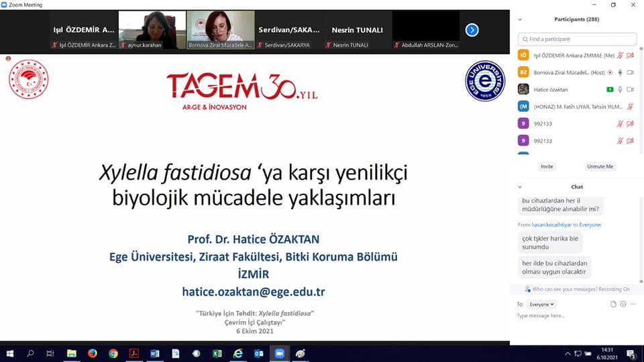Click the next arrow in video strip
The height and width of the screenshot is (362, 644).
click(472, 29)
